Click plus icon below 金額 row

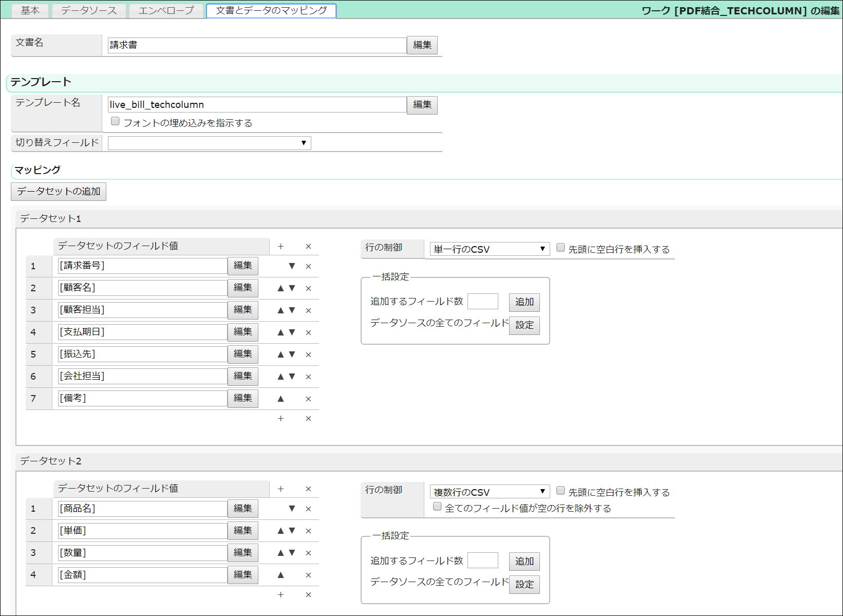[280, 594]
